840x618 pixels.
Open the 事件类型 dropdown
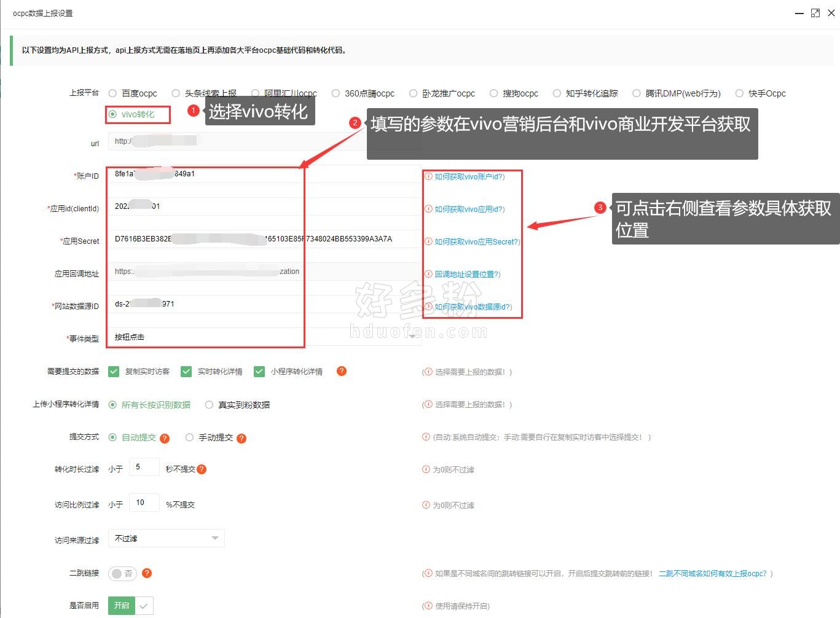[265, 337]
